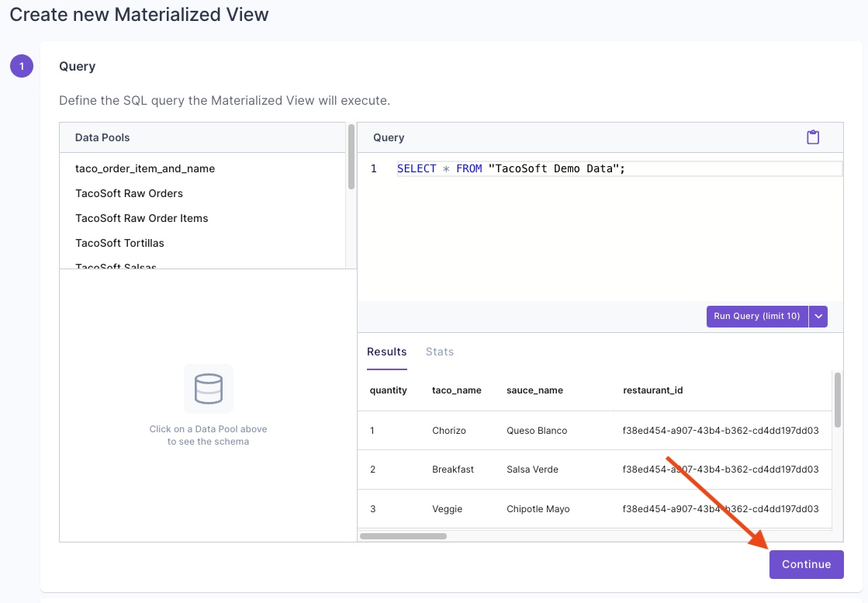Select the Results tab
The image size is (868, 603).
(x=386, y=352)
